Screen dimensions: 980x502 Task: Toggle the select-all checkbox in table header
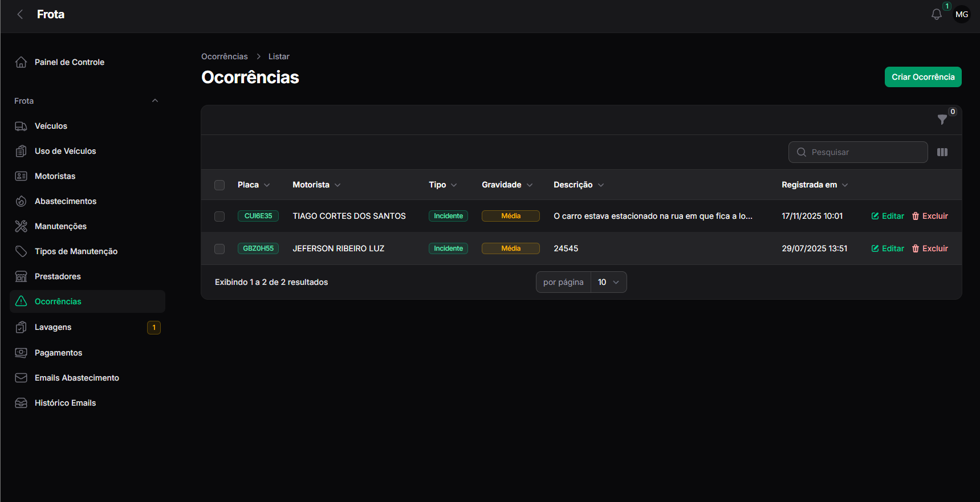pos(219,185)
